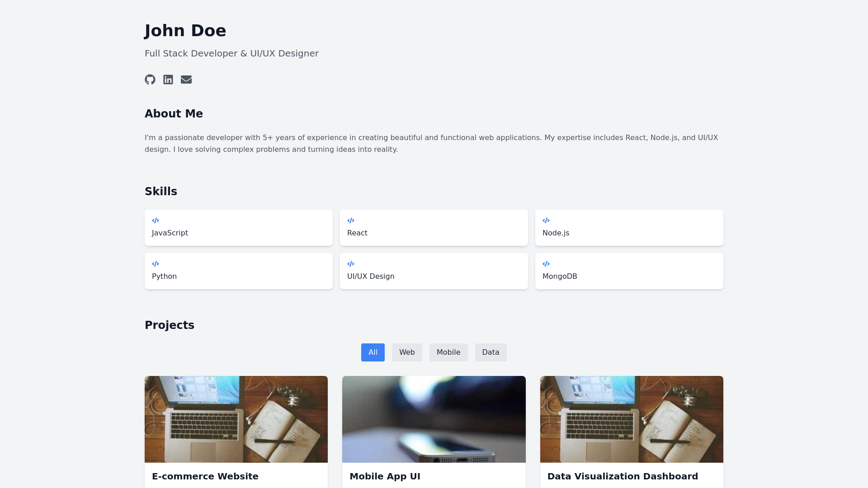Viewport: 868px width, 488px height.
Task: Click the John Doe heading
Action: click(185, 31)
